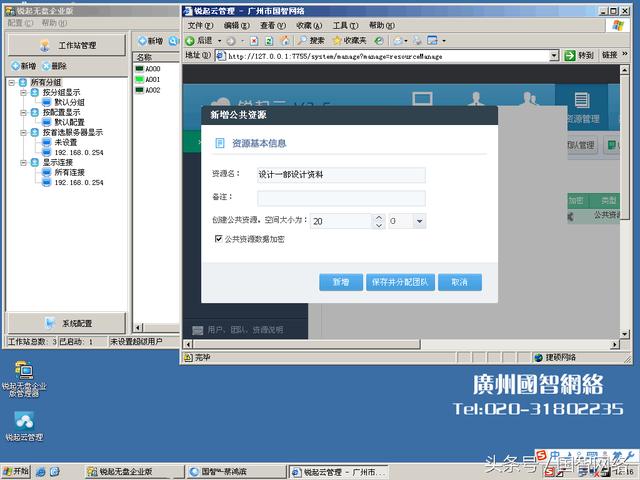Open the 资源管理 icon in web header
This screenshot has height=480, width=640.
tap(582, 108)
